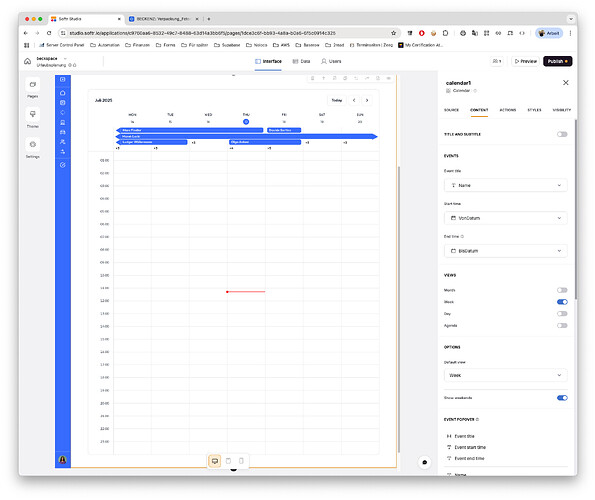
Task: Disable the Week view toggle
Action: [x=562, y=302]
